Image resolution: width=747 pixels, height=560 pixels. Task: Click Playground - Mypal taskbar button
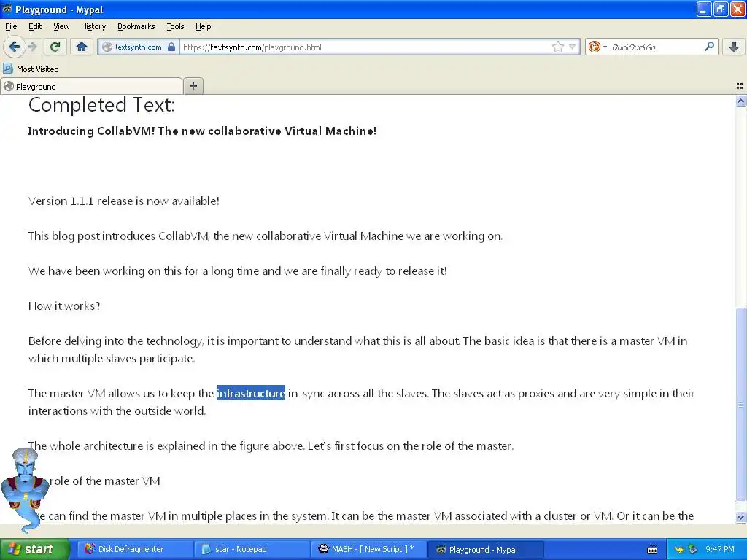click(x=484, y=549)
